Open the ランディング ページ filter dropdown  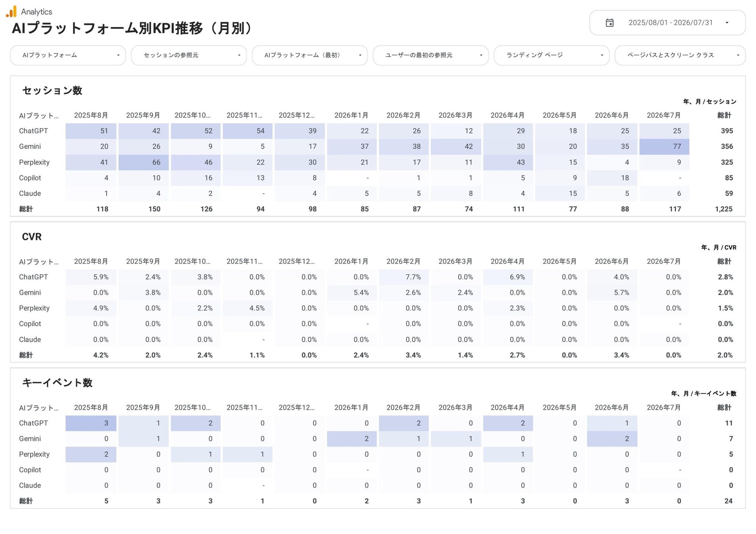552,55
